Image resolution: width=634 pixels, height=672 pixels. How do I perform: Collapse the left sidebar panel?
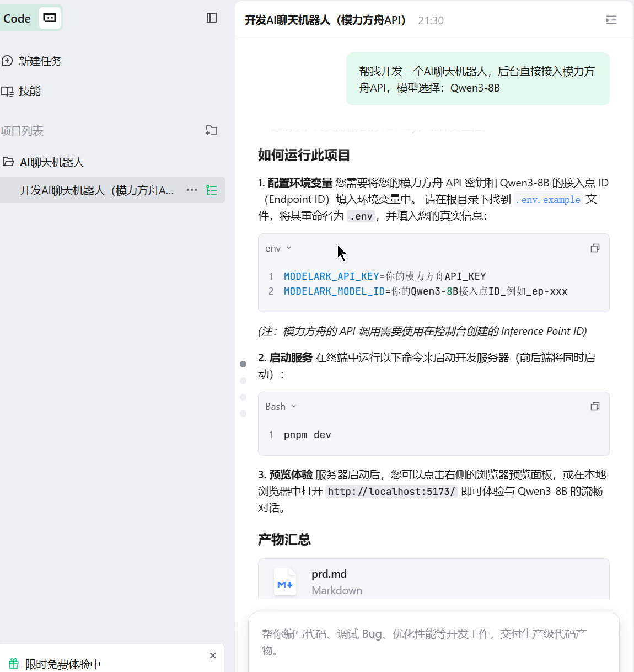[212, 18]
